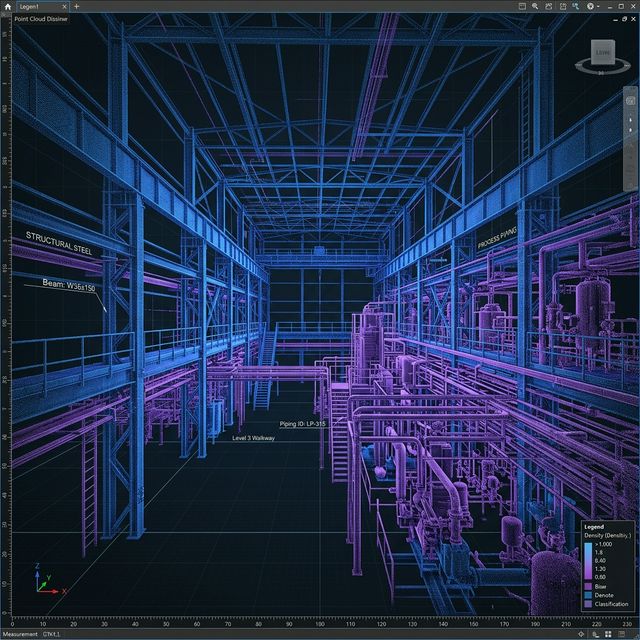This screenshot has width=640, height=640.
Task: Click the Legend panel title
Action: (x=594, y=527)
